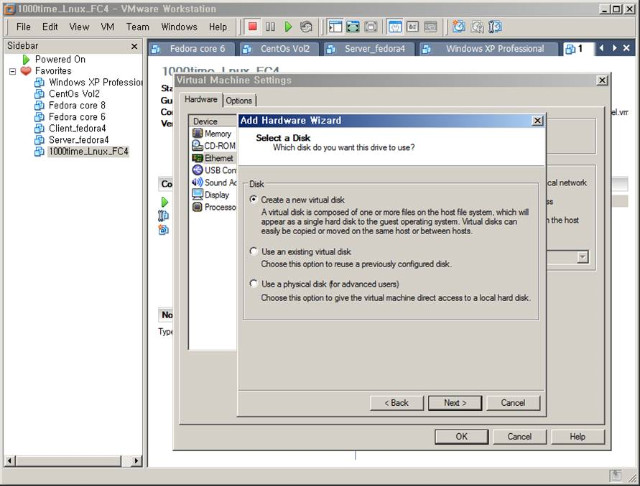This screenshot has height=486, width=640.
Task: Click the clone machine command icon in summary
Action: (164, 230)
